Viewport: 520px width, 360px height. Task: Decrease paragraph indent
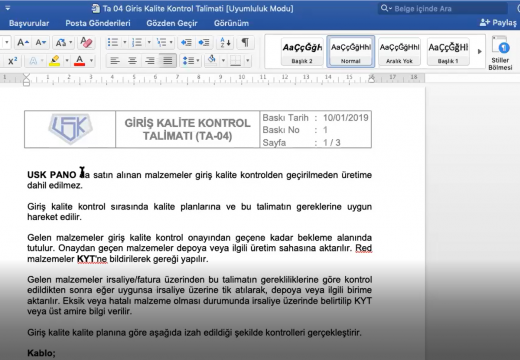(186, 42)
